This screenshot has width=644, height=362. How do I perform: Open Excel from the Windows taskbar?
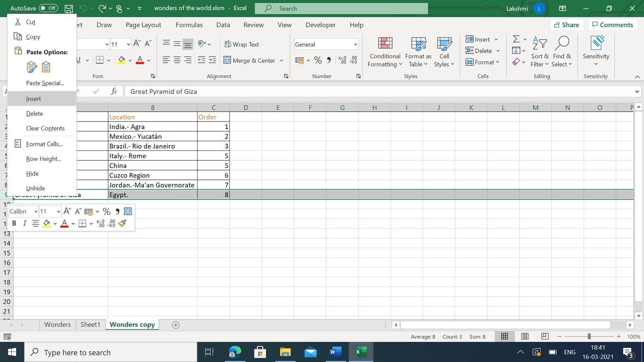pyautogui.click(x=361, y=352)
